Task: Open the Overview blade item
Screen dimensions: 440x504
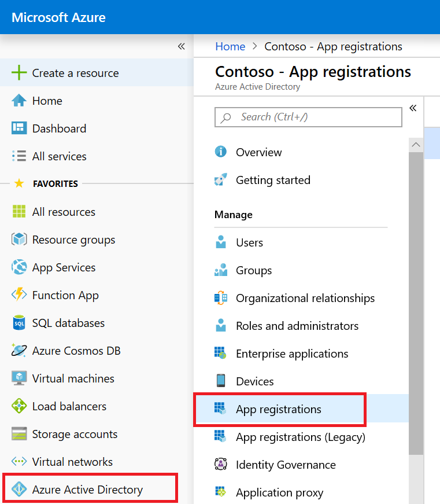Action: click(301, 152)
